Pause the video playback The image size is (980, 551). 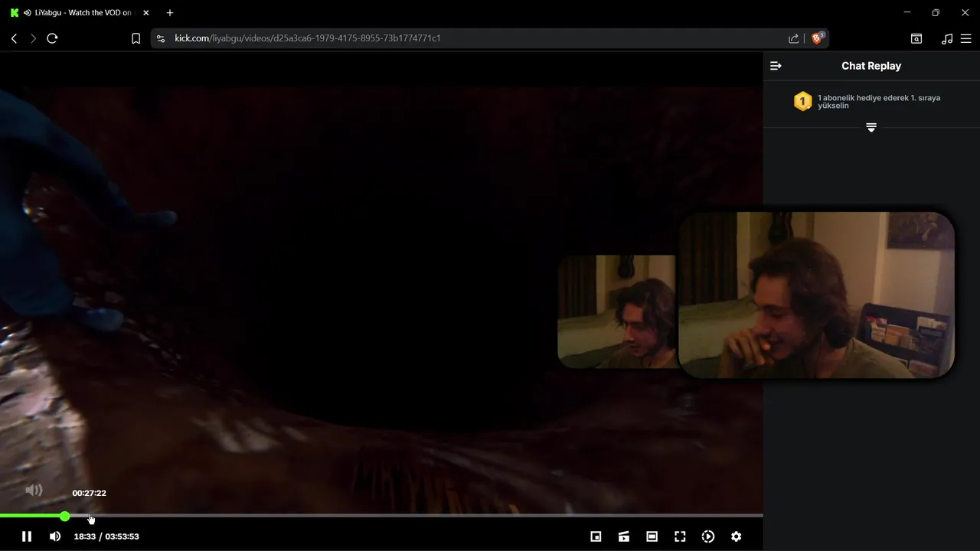click(x=27, y=536)
